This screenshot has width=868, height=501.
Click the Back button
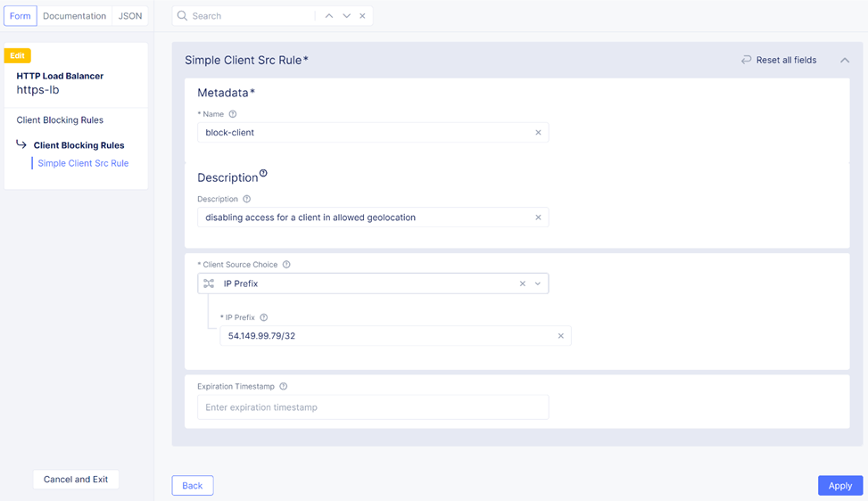193,486
